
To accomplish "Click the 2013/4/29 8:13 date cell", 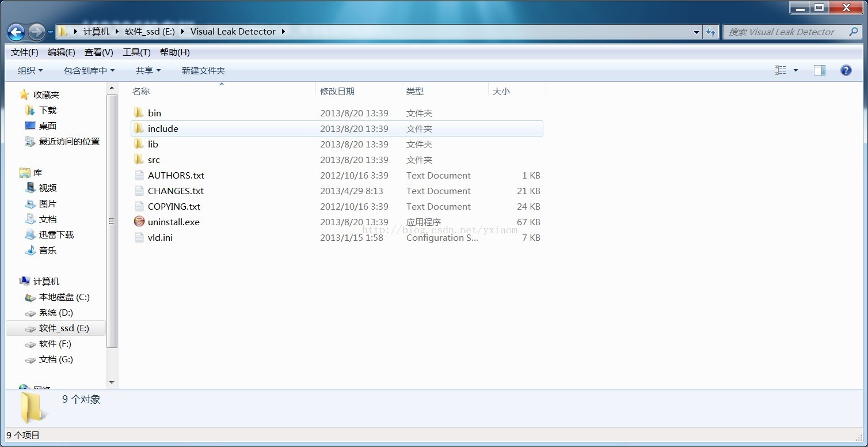I will pos(352,191).
